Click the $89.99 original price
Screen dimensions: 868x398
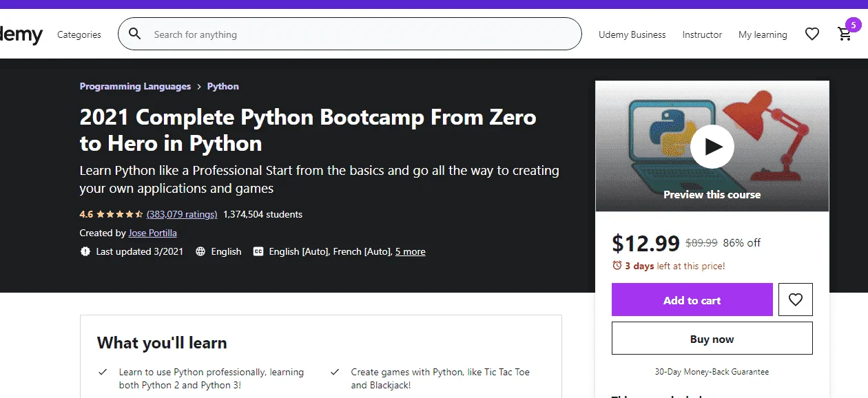click(701, 242)
